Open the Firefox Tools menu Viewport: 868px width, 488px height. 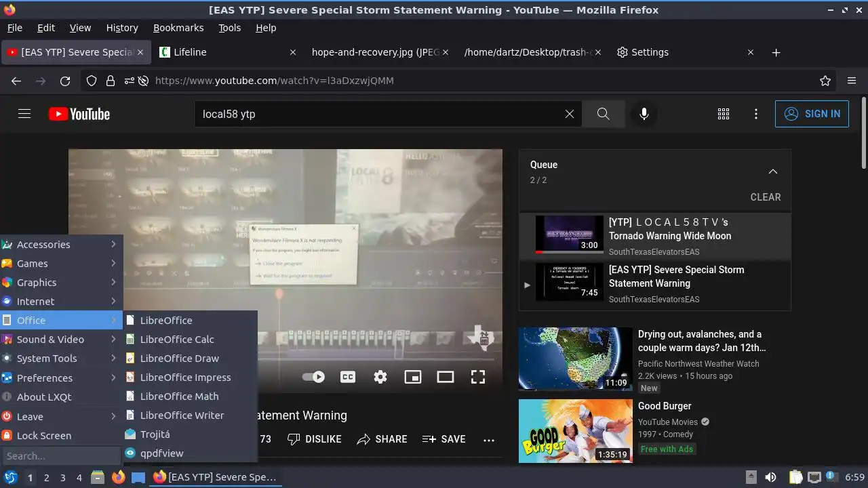pyautogui.click(x=229, y=28)
